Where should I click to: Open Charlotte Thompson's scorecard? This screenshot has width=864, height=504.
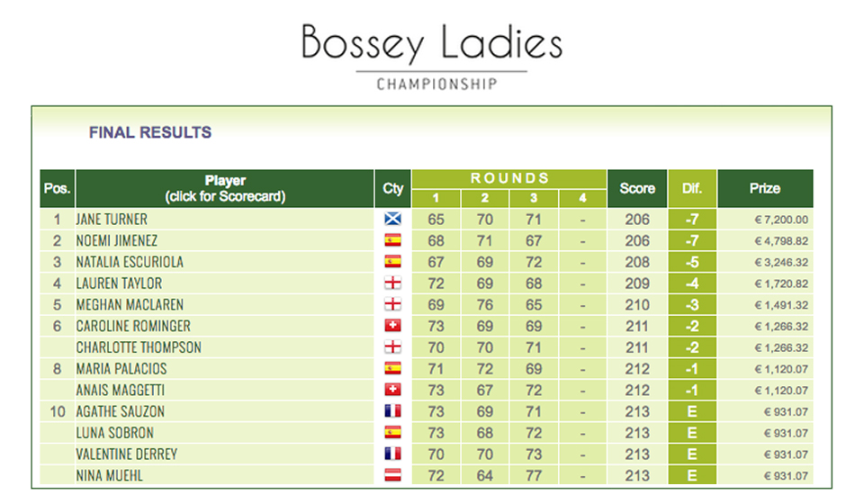(139, 347)
